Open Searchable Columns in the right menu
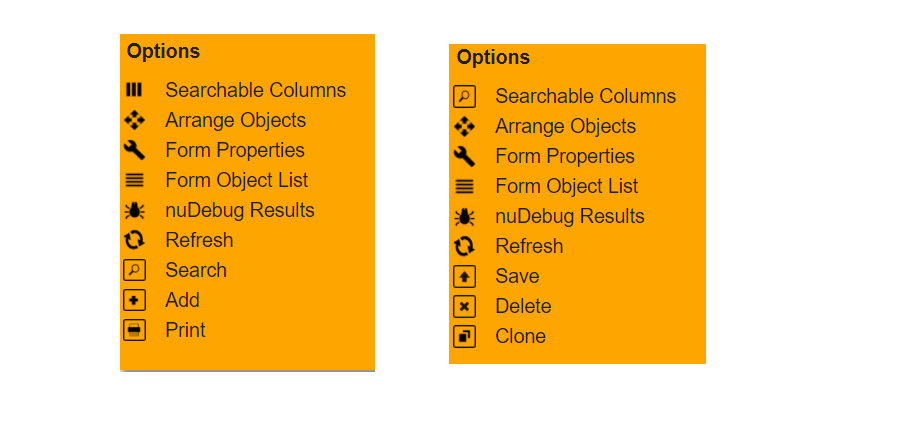The width and height of the screenshot is (901, 429). tap(585, 96)
